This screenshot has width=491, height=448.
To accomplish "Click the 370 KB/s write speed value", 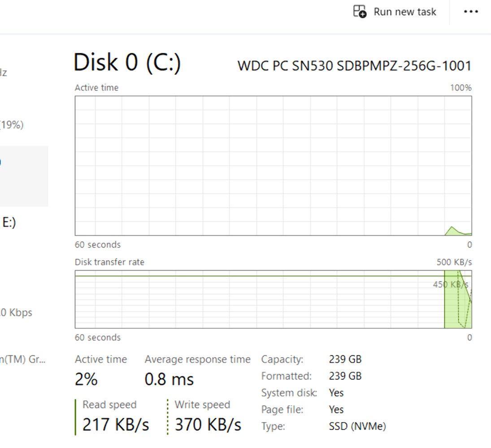I will (208, 425).
